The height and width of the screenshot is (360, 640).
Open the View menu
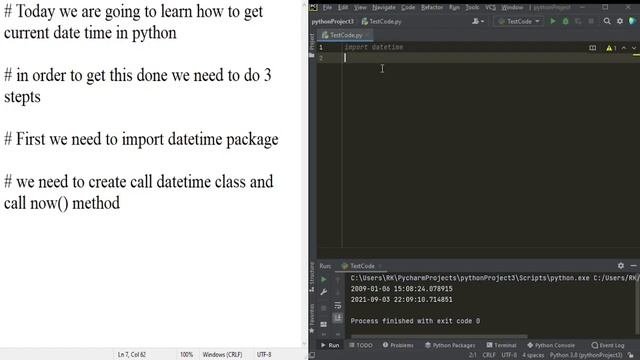(x=360, y=7)
